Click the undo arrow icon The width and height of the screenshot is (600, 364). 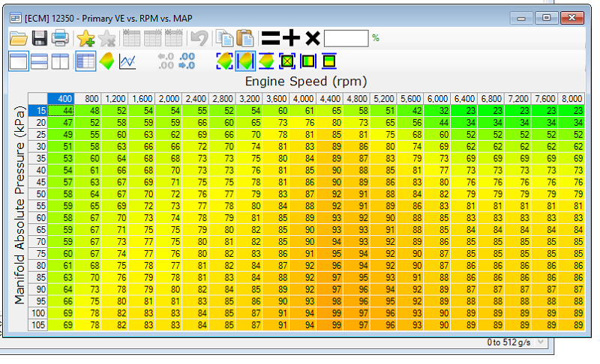(199, 39)
